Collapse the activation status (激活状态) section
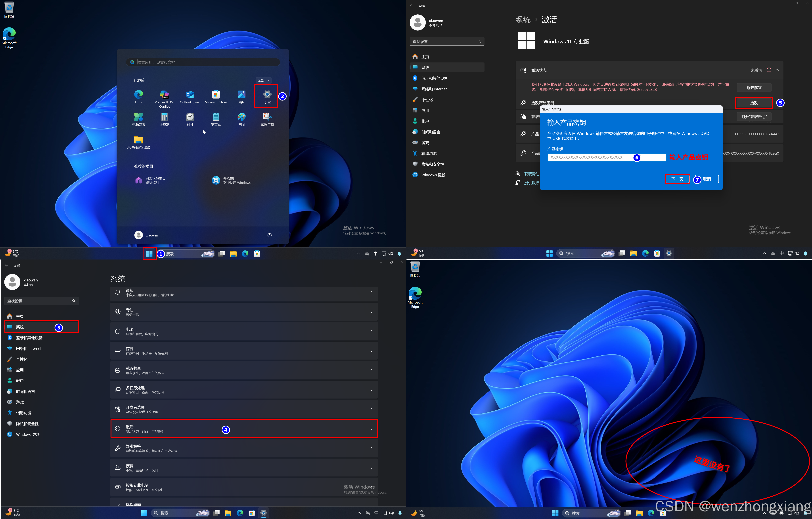Viewport: 812px width, 519px height. [x=777, y=70]
